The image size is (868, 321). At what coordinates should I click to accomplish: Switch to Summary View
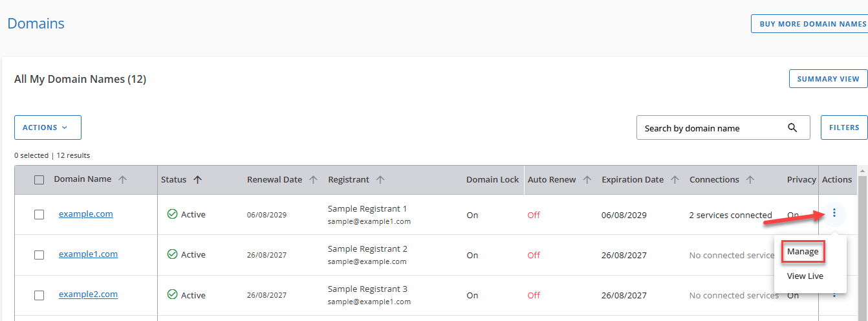(x=828, y=79)
